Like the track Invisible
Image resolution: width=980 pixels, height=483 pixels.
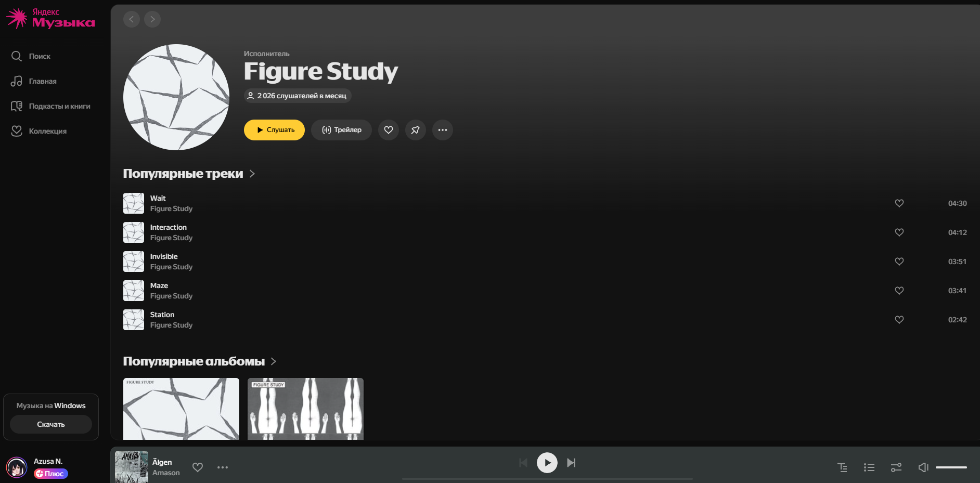(x=899, y=262)
